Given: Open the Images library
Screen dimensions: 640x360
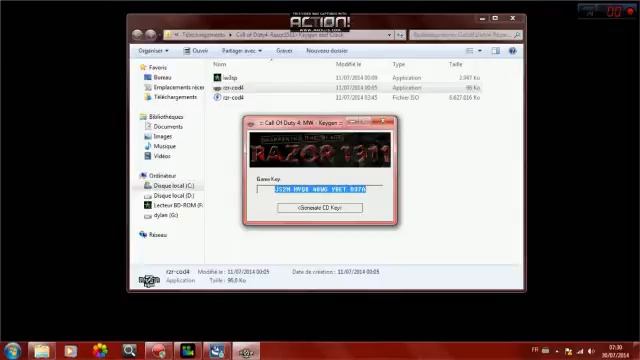Looking at the screenshot, I should (162, 136).
